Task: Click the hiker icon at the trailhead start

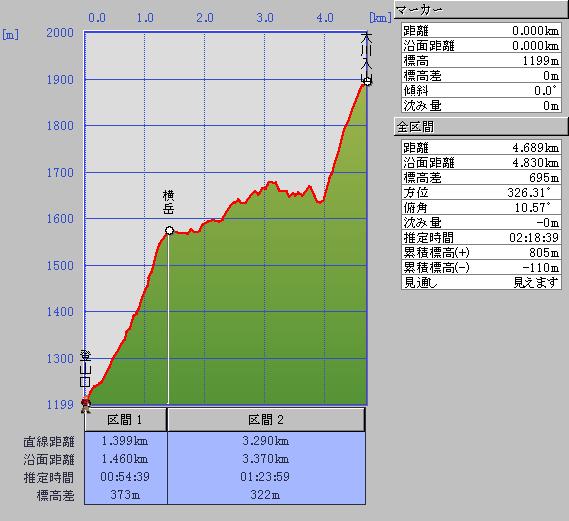Action: point(86,406)
